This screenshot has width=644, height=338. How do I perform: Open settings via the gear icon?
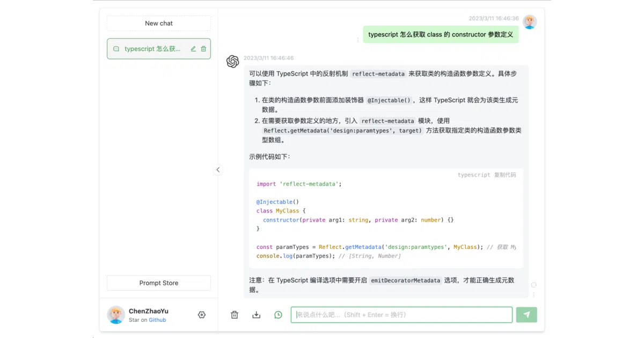202,315
